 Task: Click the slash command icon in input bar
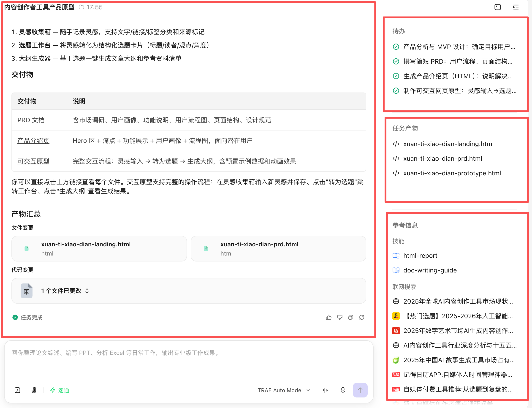17,390
